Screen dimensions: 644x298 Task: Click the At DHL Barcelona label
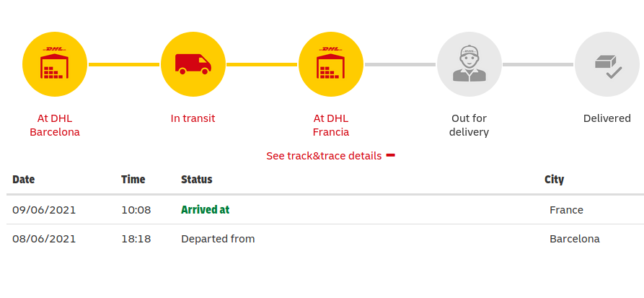(55, 126)
